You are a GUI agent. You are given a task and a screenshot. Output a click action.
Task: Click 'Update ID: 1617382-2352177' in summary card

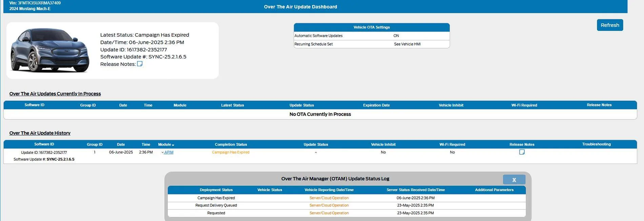pyautogui.click(x=134, y=50)
